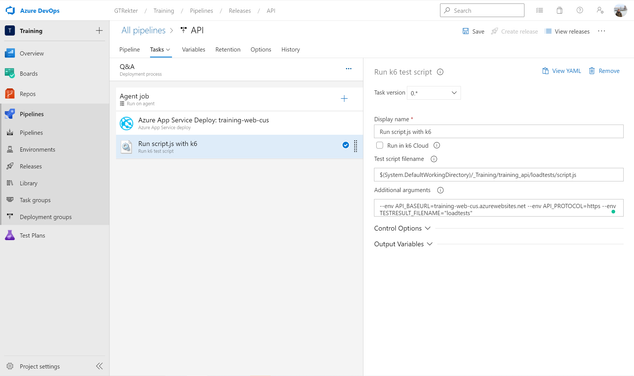
Task: Click the Training project tile icon
Action: tap(10, 30)
